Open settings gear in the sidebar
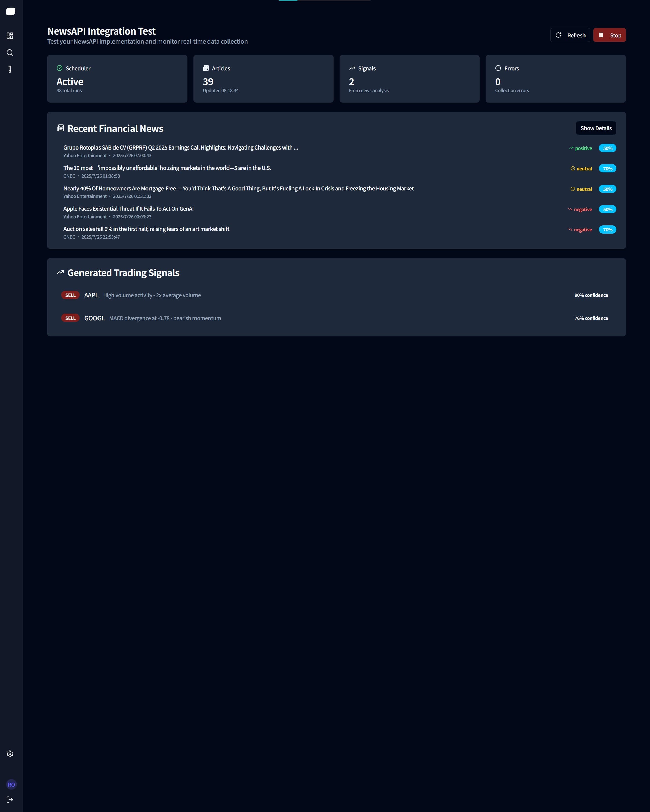 pyautogui.click(x=10, y=754)
